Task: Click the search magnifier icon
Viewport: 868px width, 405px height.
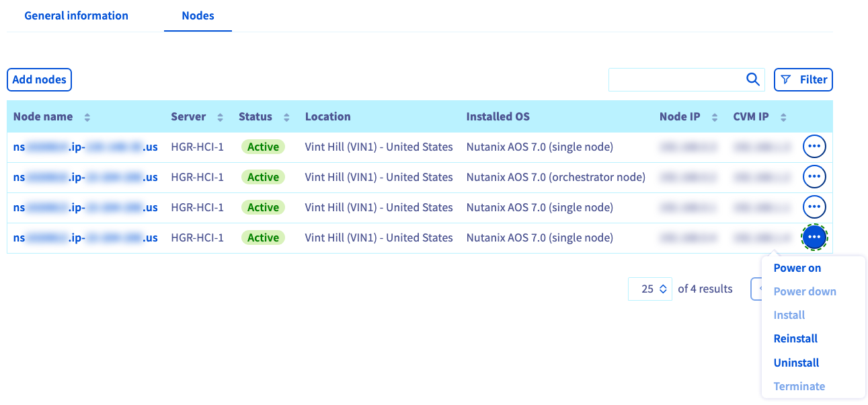Action: pos(753,79)
